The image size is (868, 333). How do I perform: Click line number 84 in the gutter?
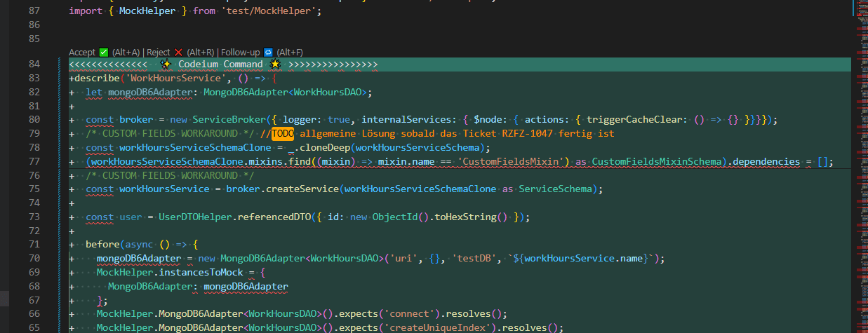[x=34, y=64]
